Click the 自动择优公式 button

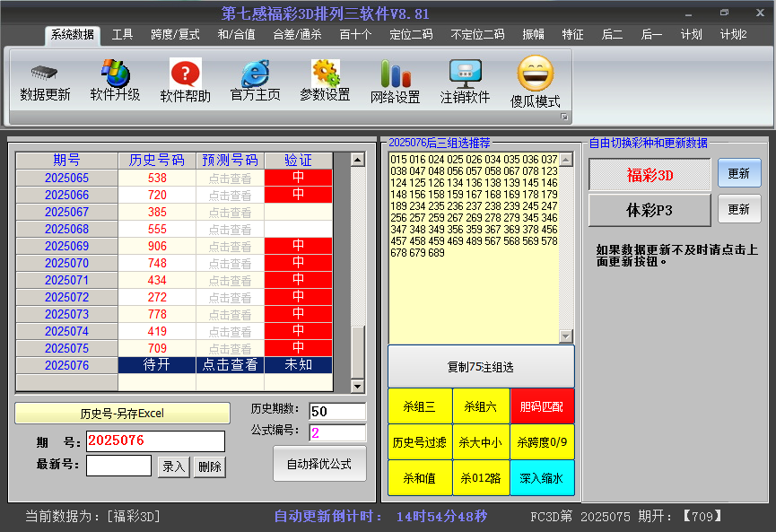click(319, 464)
